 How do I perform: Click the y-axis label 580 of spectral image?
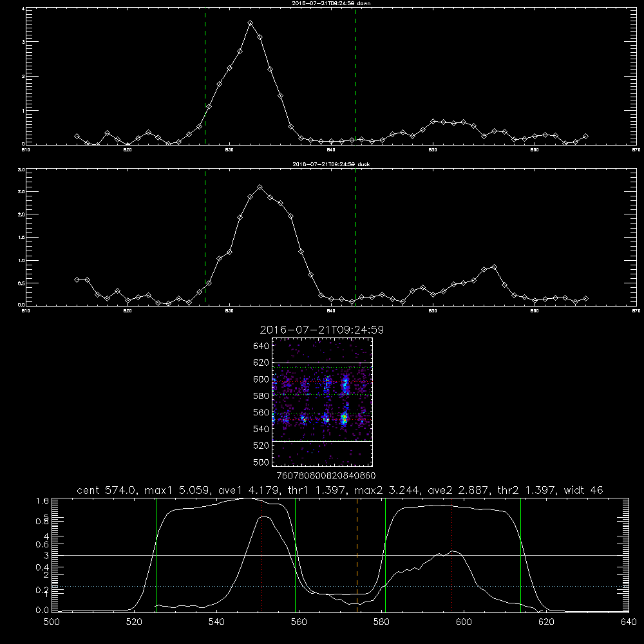pyautogui.click(x=261, y=396)
